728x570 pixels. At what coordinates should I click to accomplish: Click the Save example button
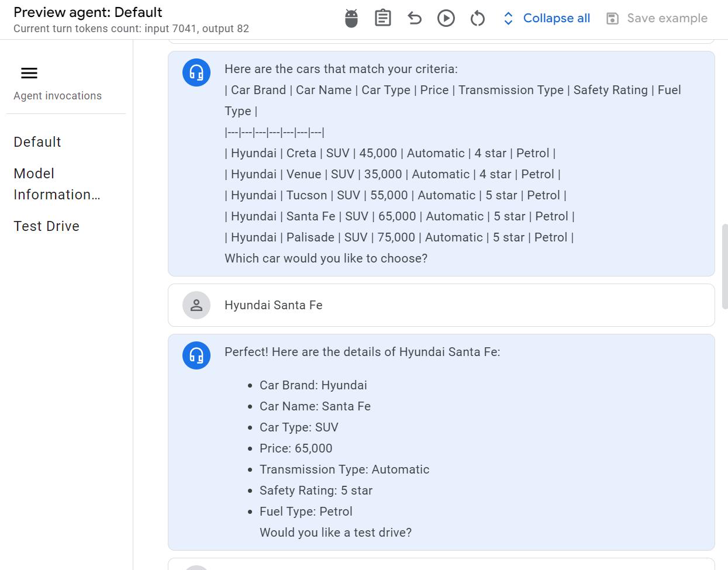657,18
